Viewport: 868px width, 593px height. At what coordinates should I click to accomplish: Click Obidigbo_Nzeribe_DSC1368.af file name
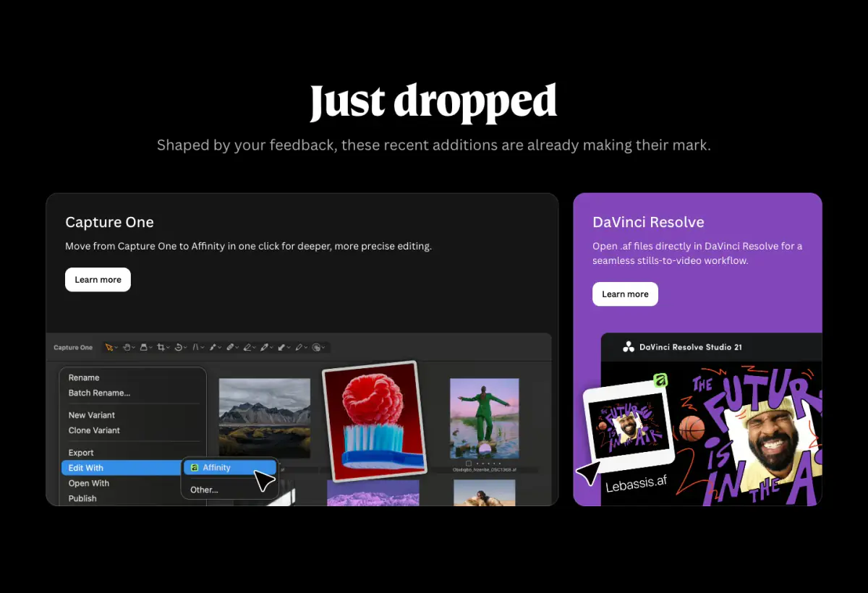(485, 469)
